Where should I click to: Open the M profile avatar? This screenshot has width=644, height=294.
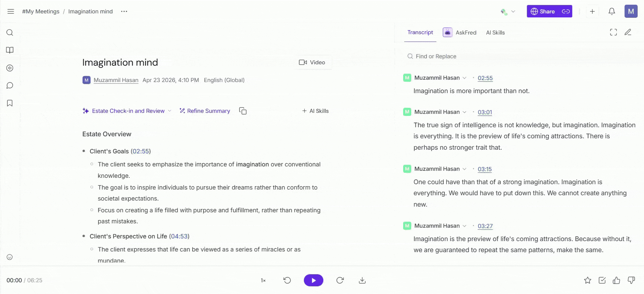point(631,11)
